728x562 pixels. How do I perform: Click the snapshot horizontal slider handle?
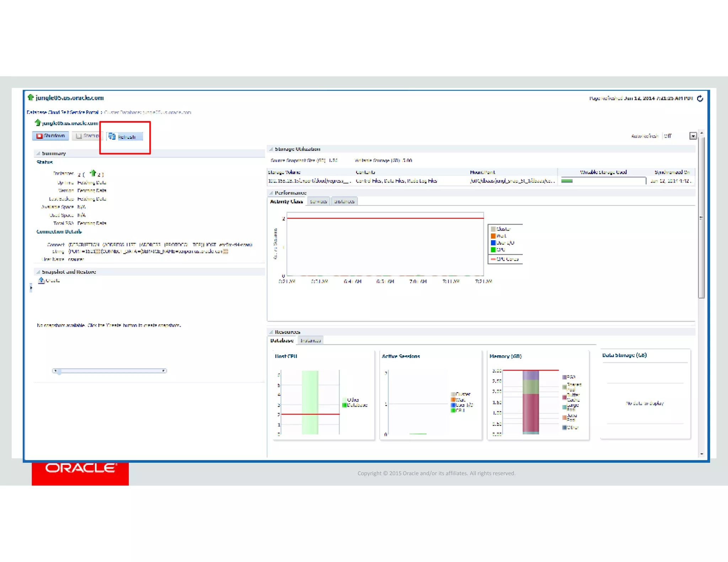coord(59,372)
